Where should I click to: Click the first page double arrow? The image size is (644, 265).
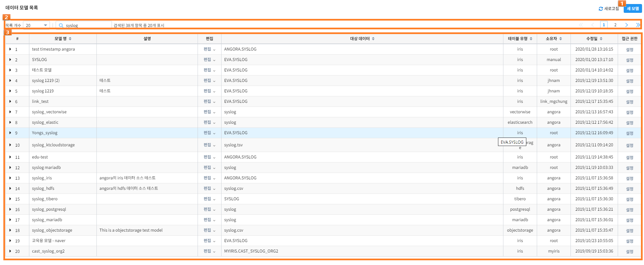point(581,25)
